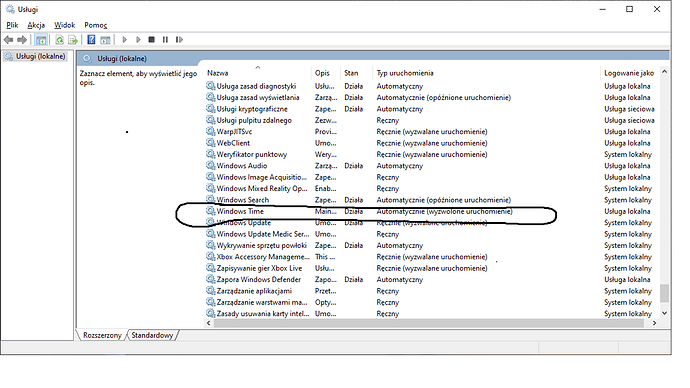The height and width of the screenshot is (388, 690).
Task: Click scroll right arrow of horizontal scrollbar
Action: click(654, 323)
